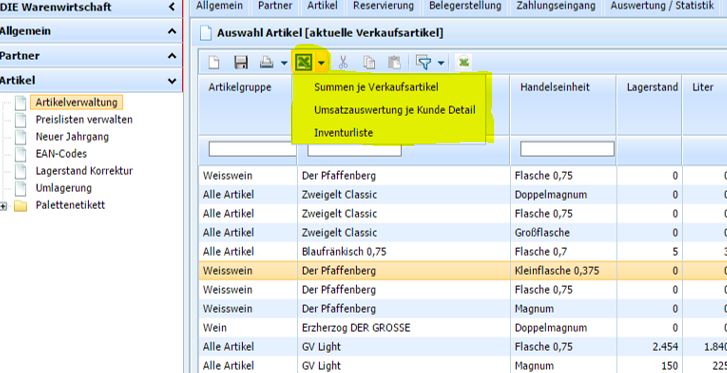Screen dimensions: 727x373
Task: Select Artikelverwaltung in the tree
Action: pyautogui.click(x=77, y=102)
